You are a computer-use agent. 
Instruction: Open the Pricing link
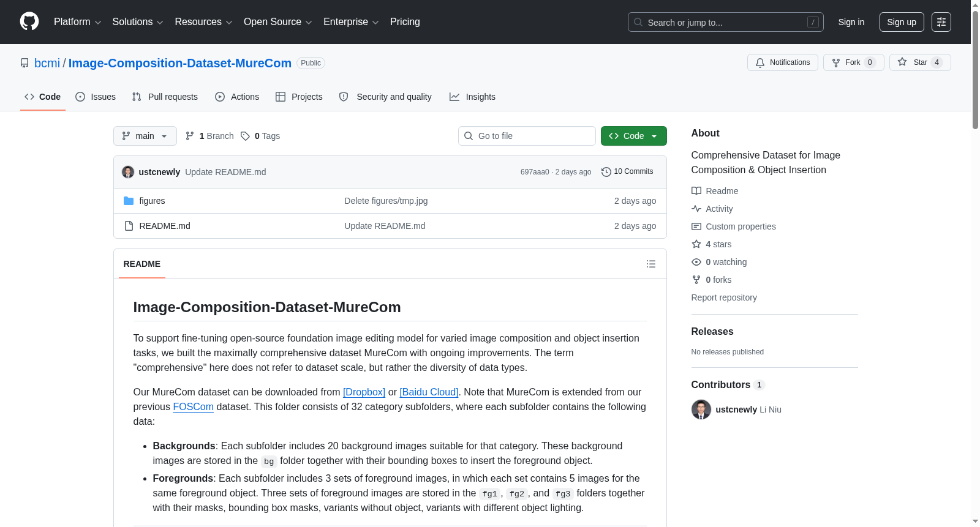(x=405, y=22)
